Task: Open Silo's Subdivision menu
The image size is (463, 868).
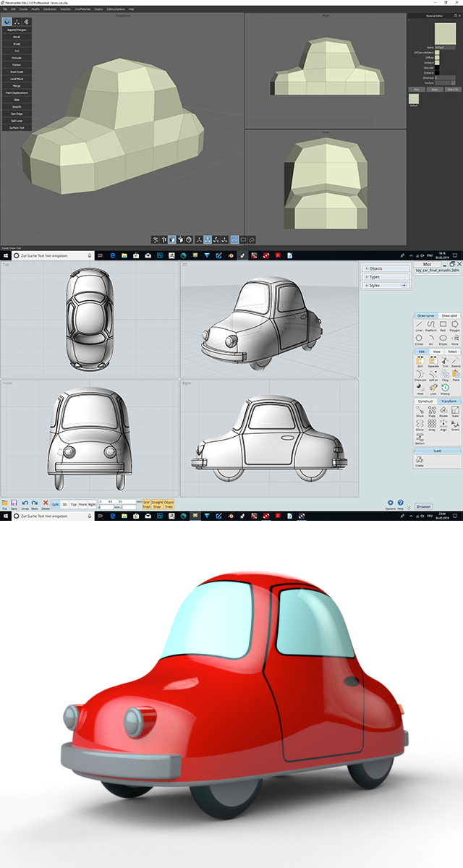Action: tap(50, 9)
